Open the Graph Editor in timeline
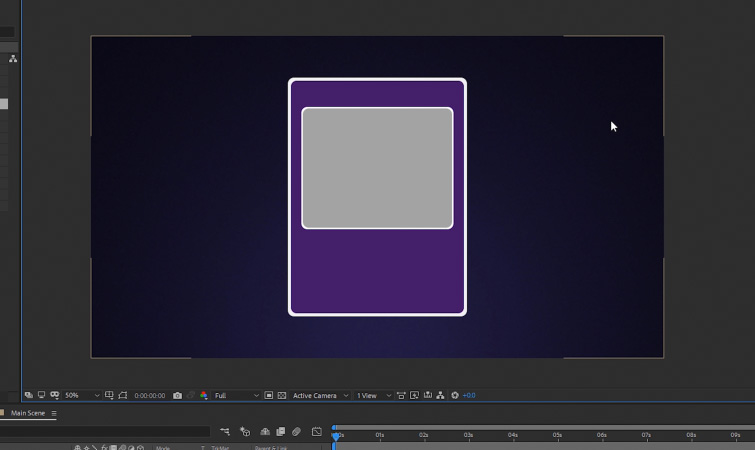This screenshot has width=755, height=450. [x=317, y=432]
